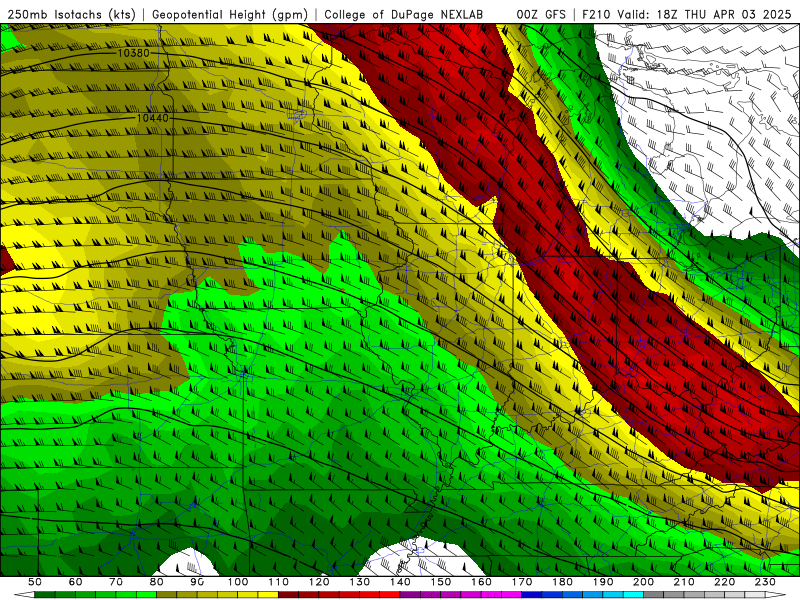Pick the purple swatch right of 140
The image size is (800, 600).
[410, 595]
